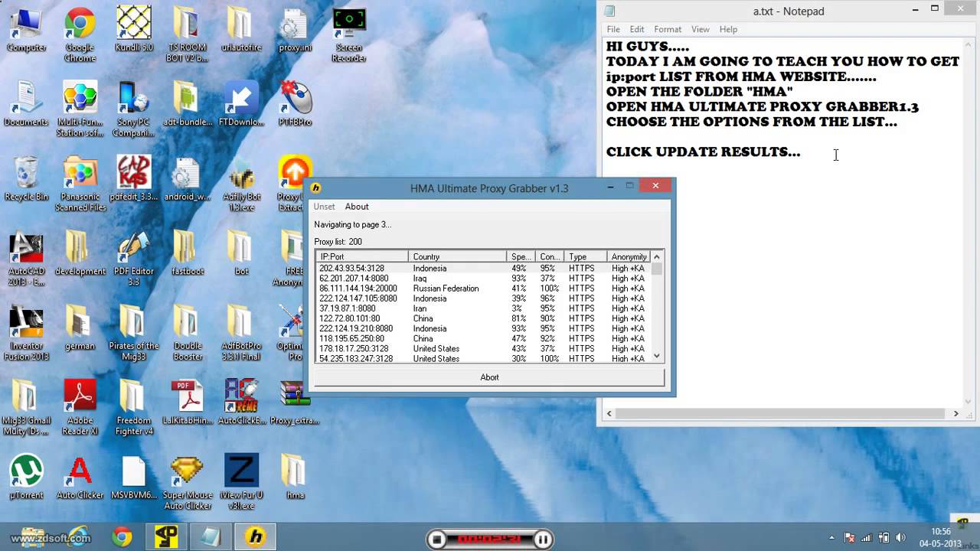Open Kundli 5.0 desktop icon
The height and width of the screenshot is (551, 980).
click(x=134, y=31)
